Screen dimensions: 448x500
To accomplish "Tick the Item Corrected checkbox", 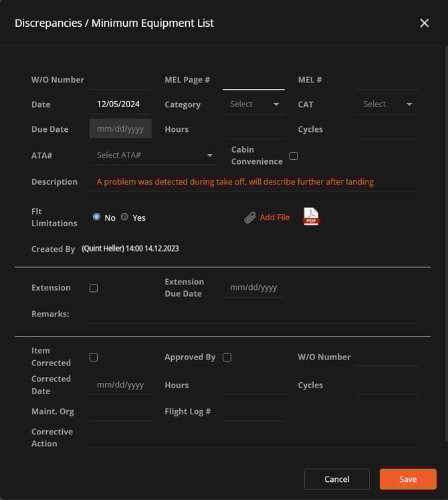I will pyautogui.click(x=94, y=357).
